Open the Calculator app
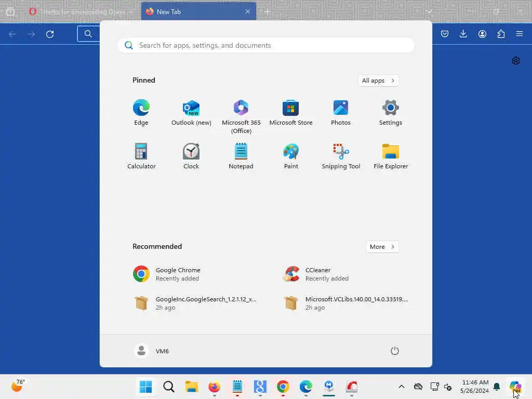Image resolution: width=532 pixels, height=399 pixels. point(141,156)
